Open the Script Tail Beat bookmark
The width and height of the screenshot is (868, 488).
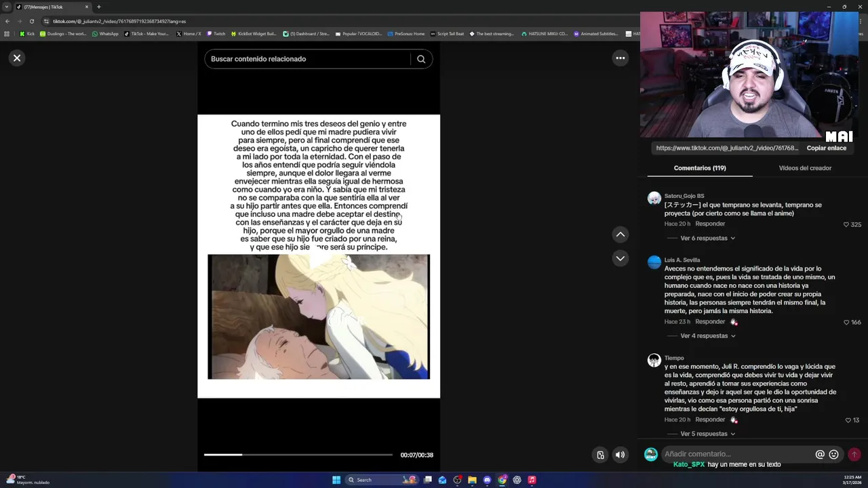(x=447, y=33)
